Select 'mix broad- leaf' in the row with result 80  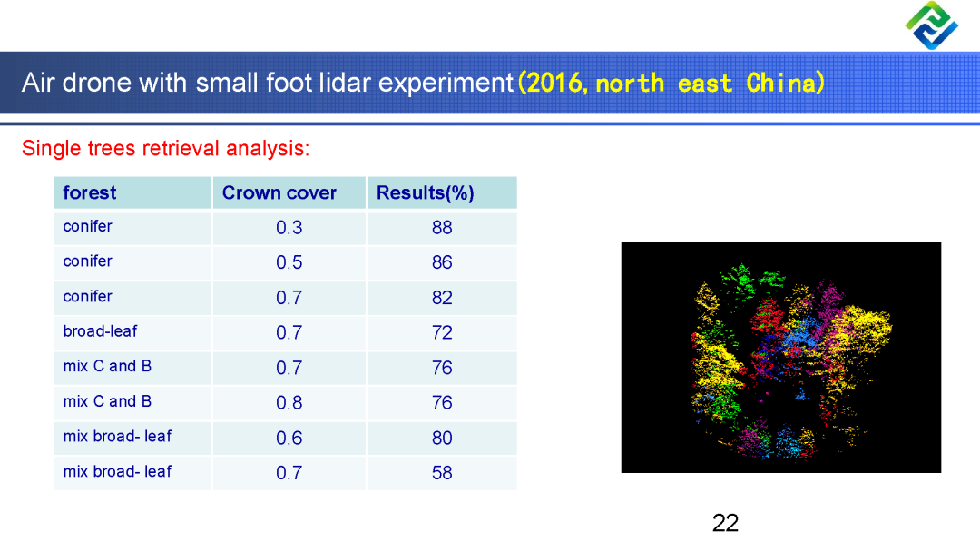pyautogui.click(x=117, y=437)
